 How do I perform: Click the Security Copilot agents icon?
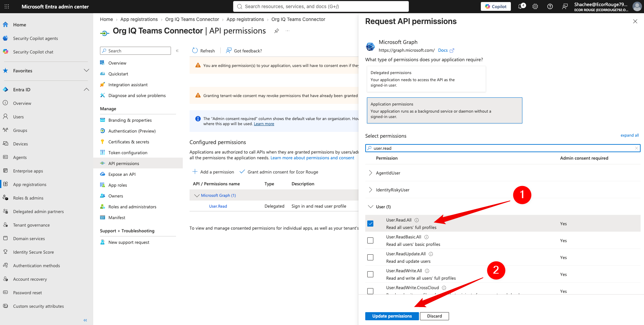tap(5, 38)
